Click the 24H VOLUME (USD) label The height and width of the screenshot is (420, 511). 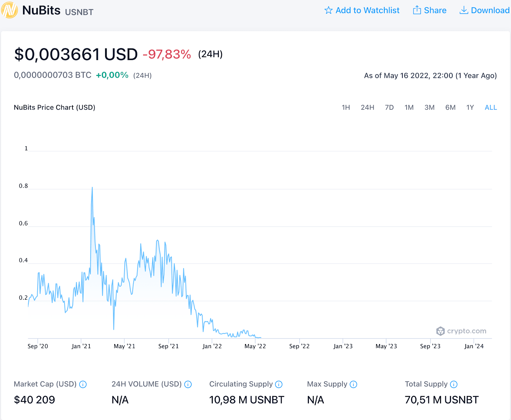click(x=147, y=384)
